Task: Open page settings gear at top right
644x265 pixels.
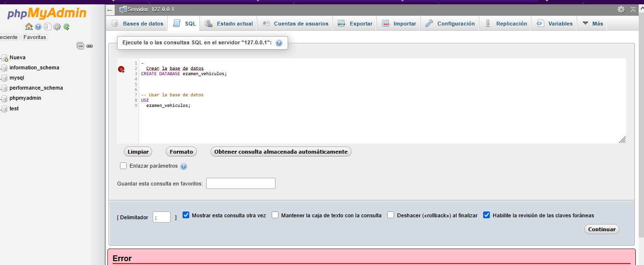Action: pyautogui.click(x=621, y=10)
